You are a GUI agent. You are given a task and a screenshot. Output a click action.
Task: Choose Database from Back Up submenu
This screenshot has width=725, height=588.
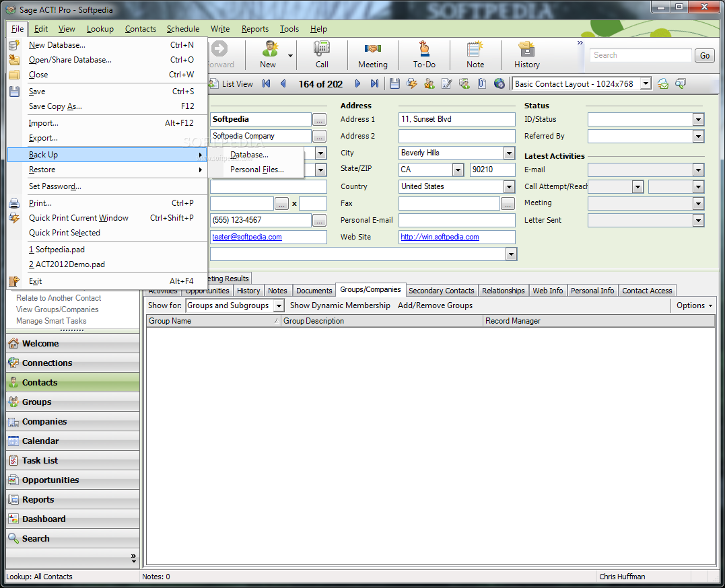click(x=249, y=155)
